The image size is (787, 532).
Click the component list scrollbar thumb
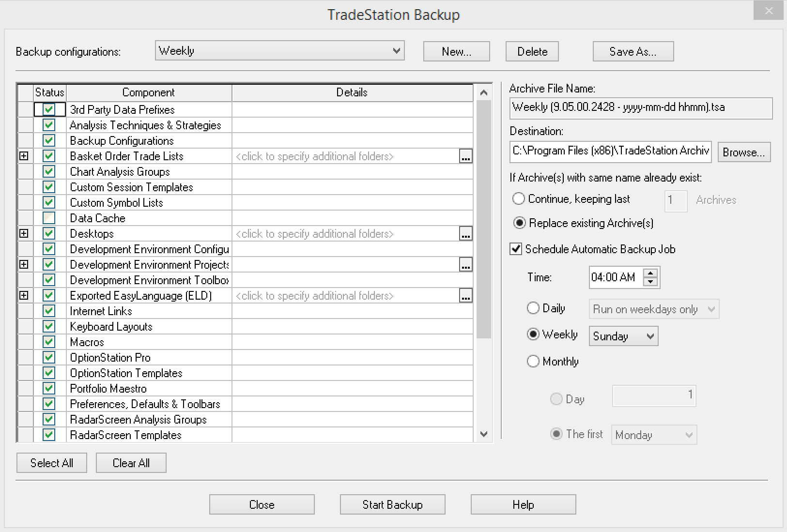tap(484, 220)
